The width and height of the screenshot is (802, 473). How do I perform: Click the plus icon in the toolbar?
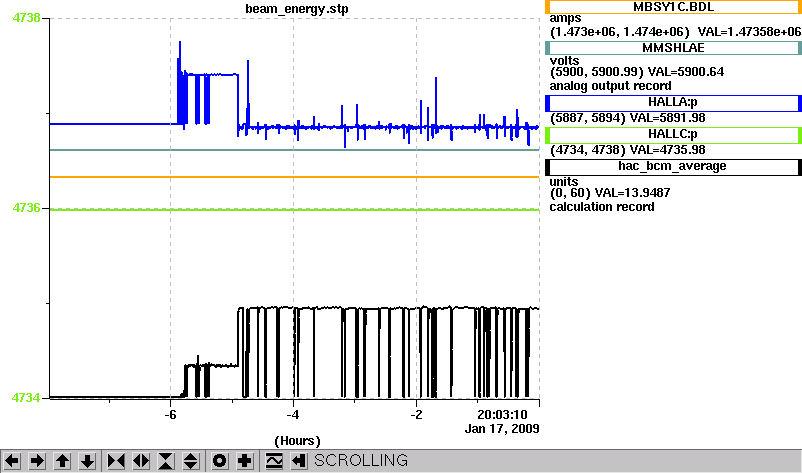(244, 461)
